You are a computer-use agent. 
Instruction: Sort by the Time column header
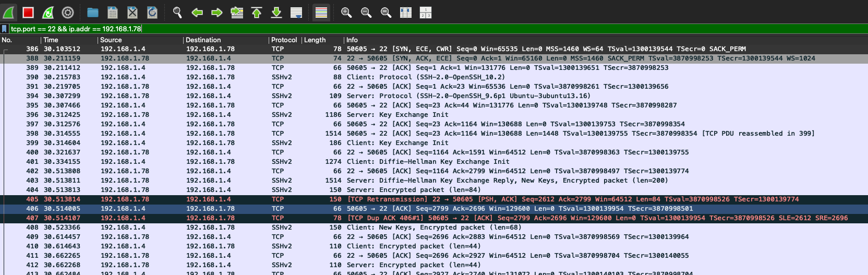(x=69, y=40)
